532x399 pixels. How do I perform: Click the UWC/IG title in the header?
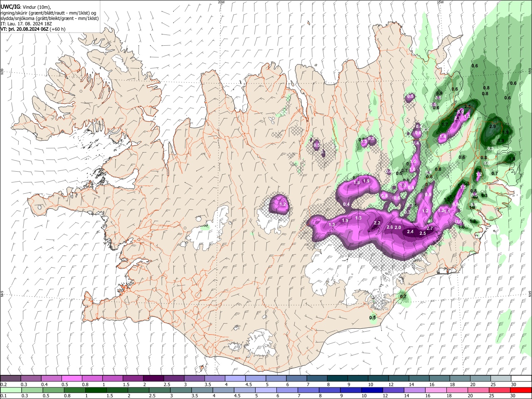[x=10, y=7]
